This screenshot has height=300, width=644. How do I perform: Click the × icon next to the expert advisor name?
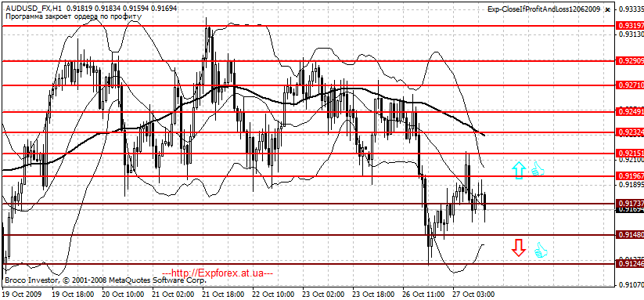pos(608,9)
